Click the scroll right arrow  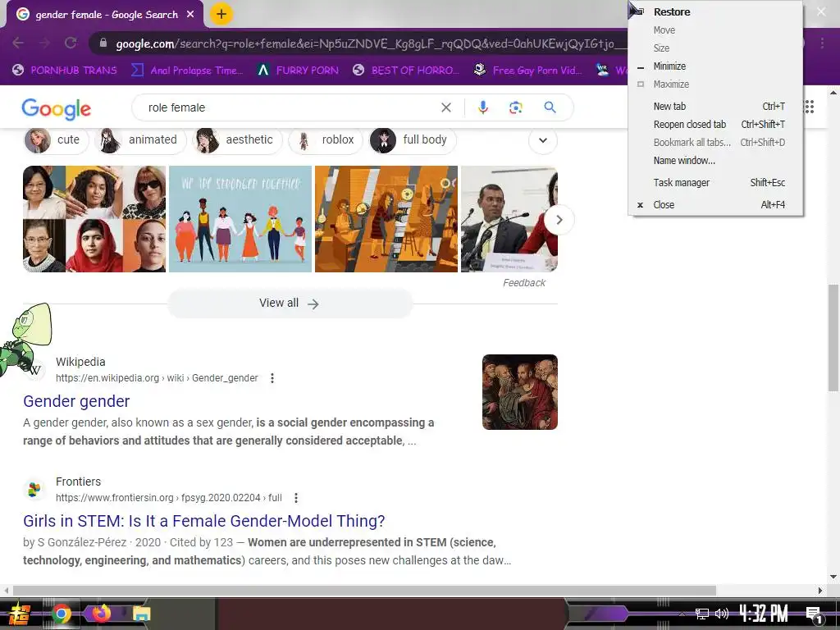[819, 591]
